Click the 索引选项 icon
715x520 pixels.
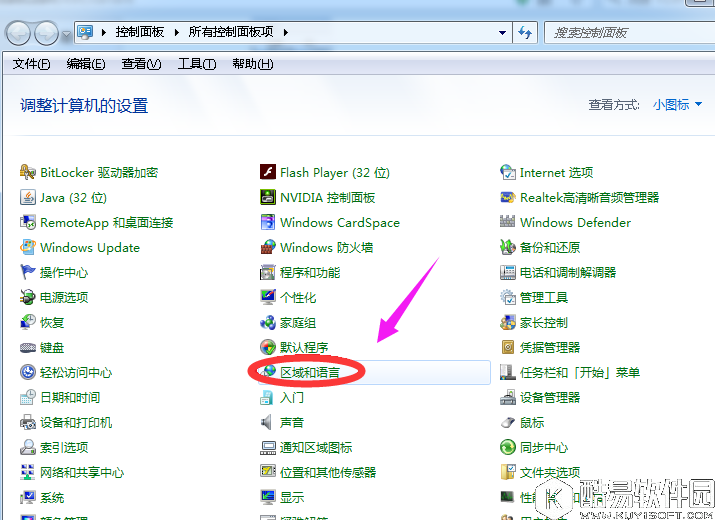[27, 447]
